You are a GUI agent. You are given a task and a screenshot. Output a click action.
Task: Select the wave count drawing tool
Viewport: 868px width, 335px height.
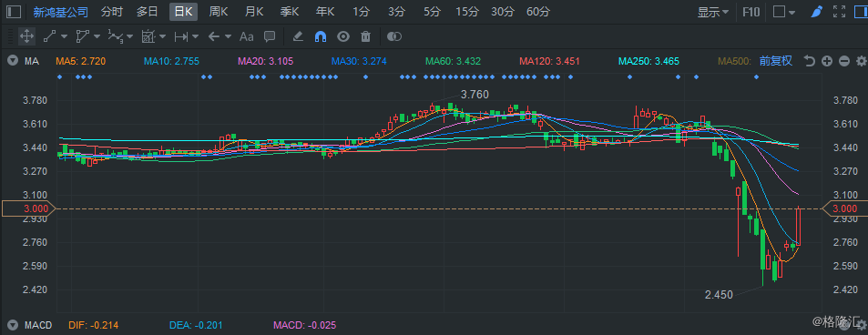point(115,36)
